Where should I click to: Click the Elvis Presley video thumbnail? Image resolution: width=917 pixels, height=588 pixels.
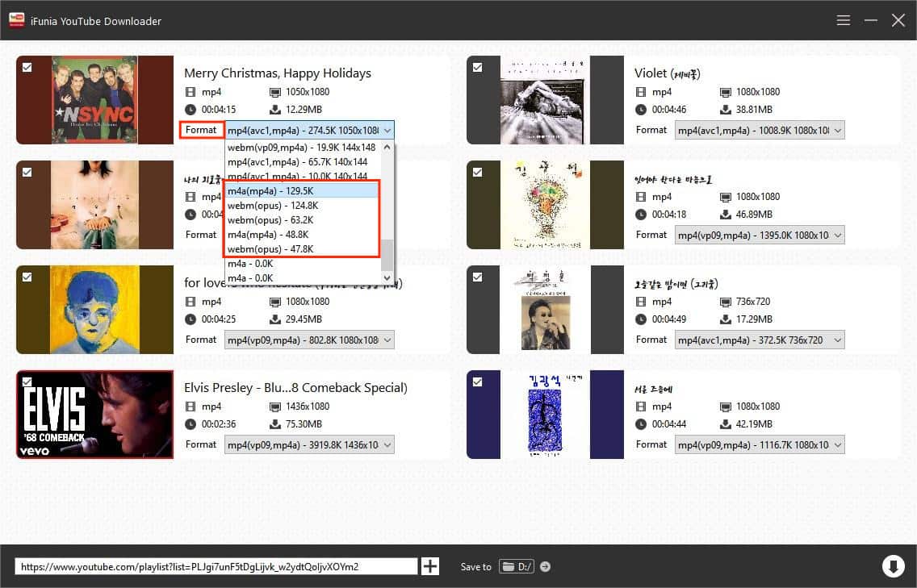[95, 415]
